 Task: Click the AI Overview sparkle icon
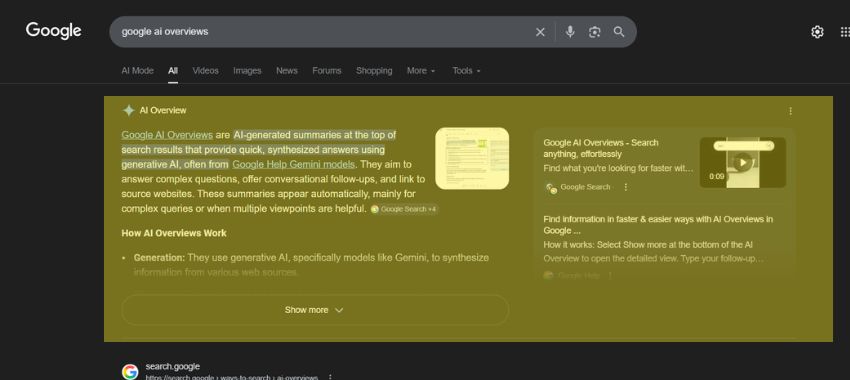[x=128, y=111]
